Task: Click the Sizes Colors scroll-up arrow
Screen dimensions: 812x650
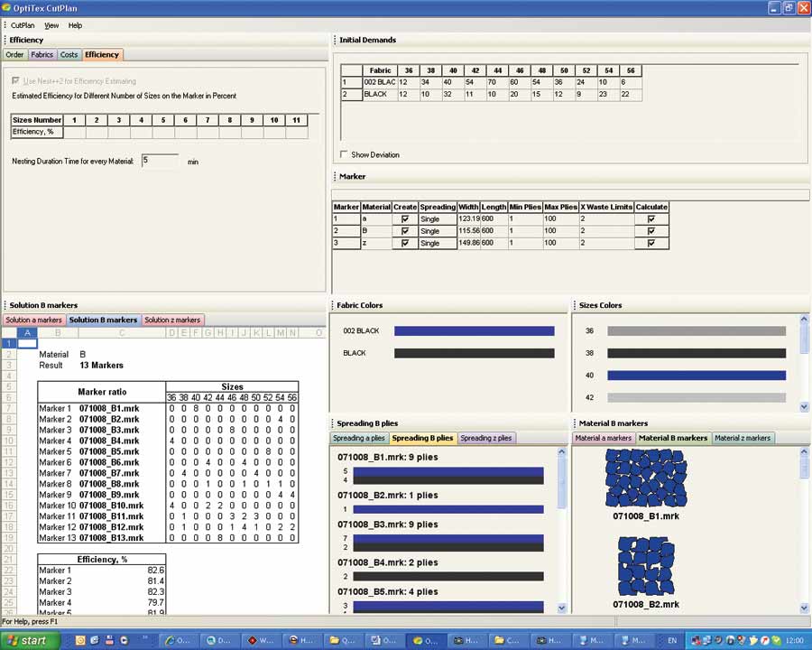Action: [804, 320]
